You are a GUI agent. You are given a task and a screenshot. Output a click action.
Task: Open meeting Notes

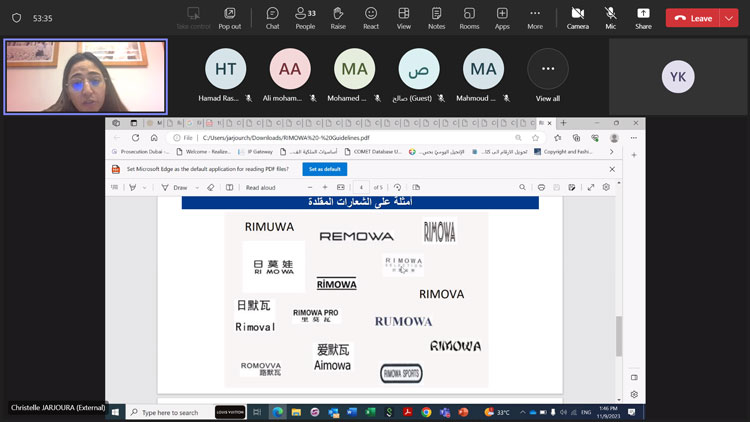(436, 17)
